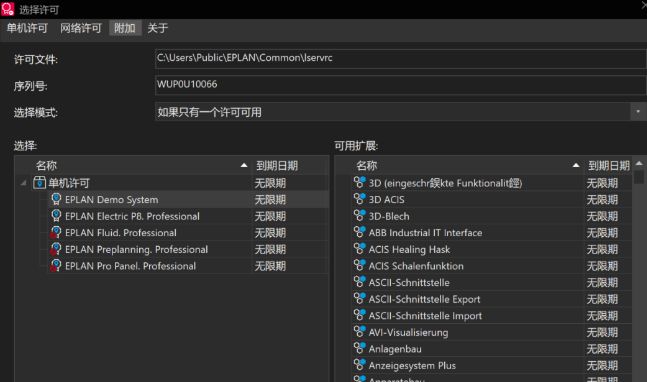Click the icon for 3D (eingeschränkte Funktionalität)

[x=359, y=182]
